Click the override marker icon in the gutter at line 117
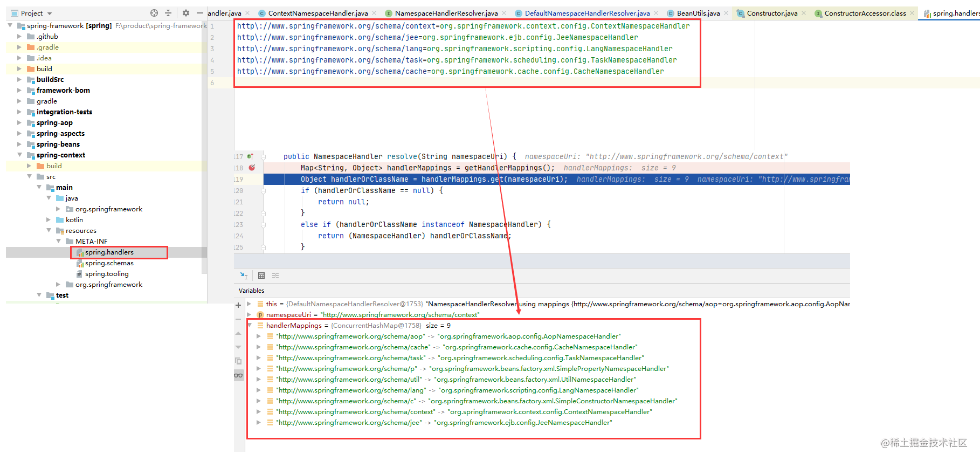The width and height of the screenshot is (980, 461). pyautogui.click(x=250, y=156)
